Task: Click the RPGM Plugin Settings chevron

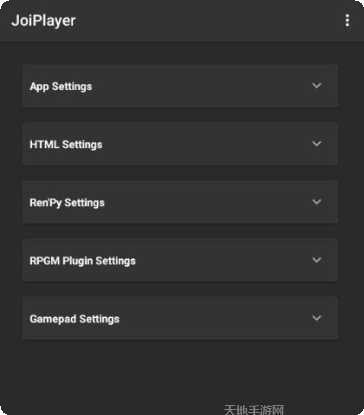Action: click(317, 259)
